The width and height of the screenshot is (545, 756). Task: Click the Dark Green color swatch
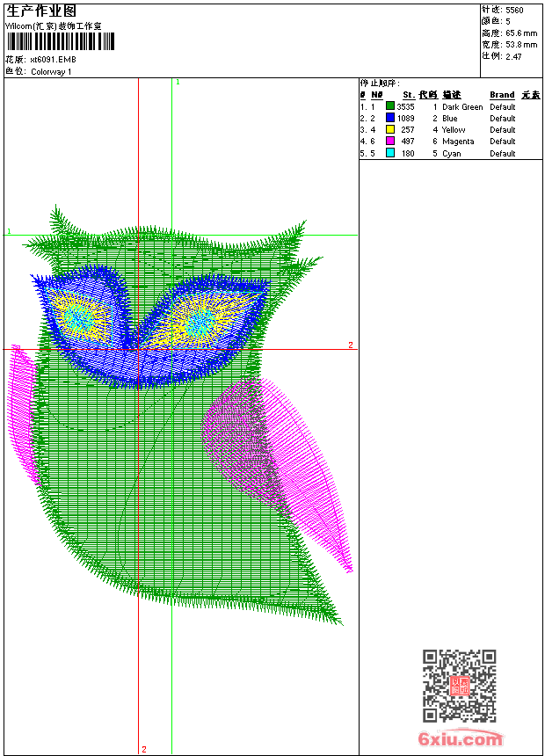tap(390, 106)
